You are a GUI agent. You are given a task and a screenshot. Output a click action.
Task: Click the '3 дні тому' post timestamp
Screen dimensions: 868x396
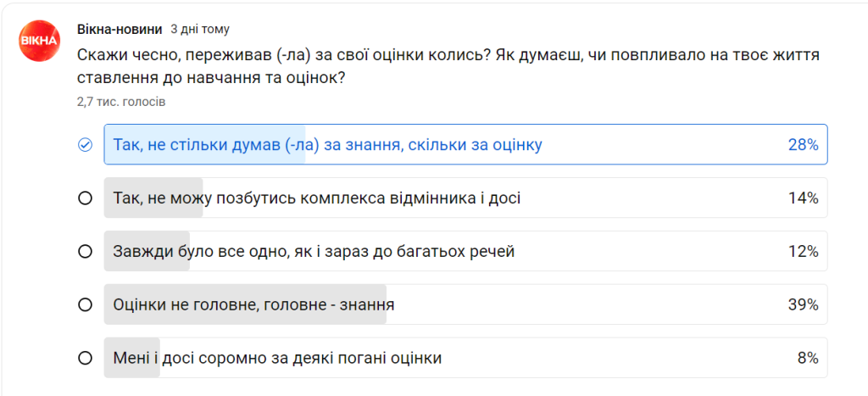click(200, 30)
